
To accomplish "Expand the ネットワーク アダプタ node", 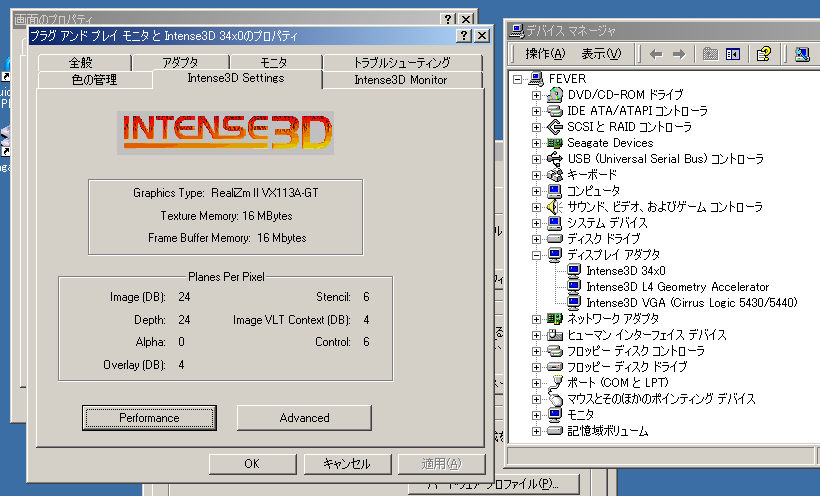I will (536, 319).
